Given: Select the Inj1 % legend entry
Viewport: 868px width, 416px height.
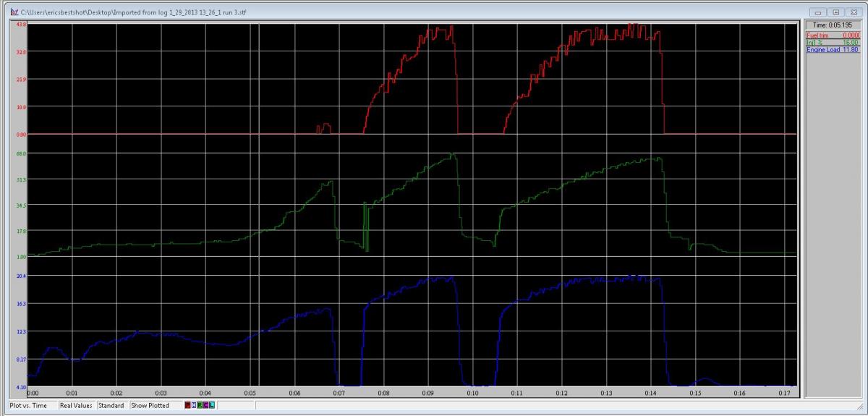Looking at the screenshot, I should tap(832, 42).
